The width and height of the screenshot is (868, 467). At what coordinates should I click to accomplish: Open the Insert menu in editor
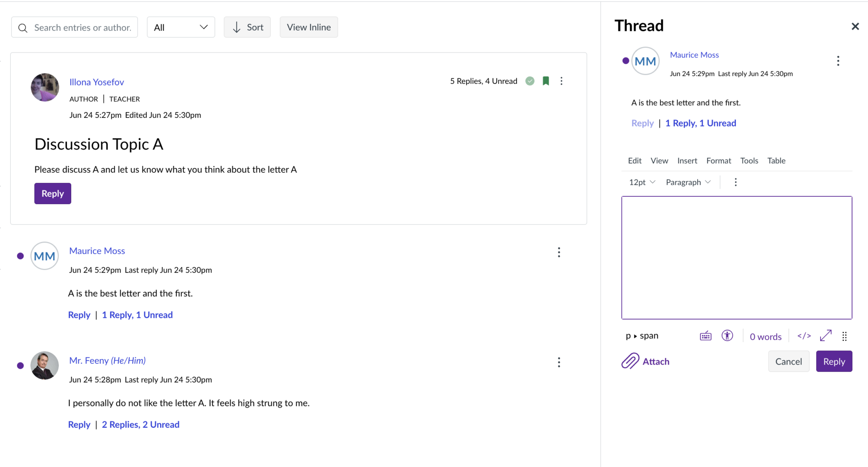click(687, 160)
